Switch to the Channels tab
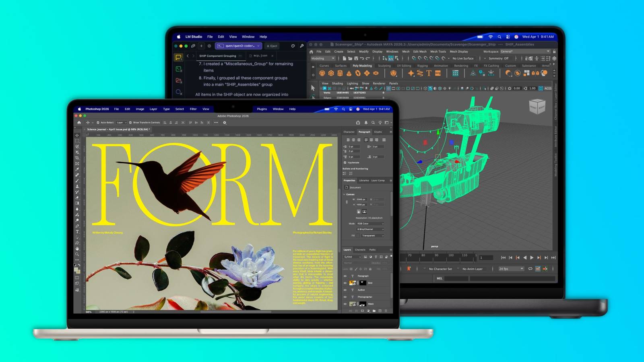644x362 pixels. [x=360, y=250]
